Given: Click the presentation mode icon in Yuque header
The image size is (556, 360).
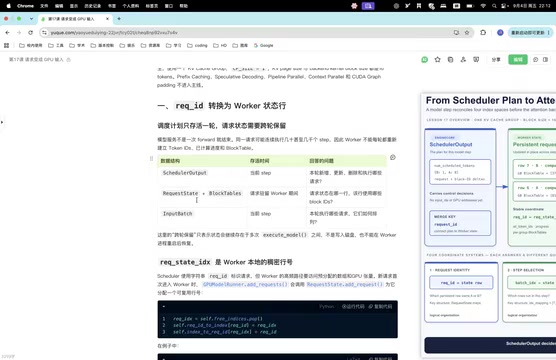Looking at the screenshot, I should click(x=476, y=60).
